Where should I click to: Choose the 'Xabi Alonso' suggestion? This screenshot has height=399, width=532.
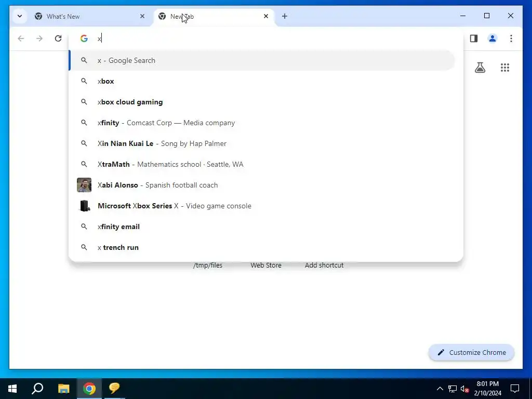[x=262, y=185]
